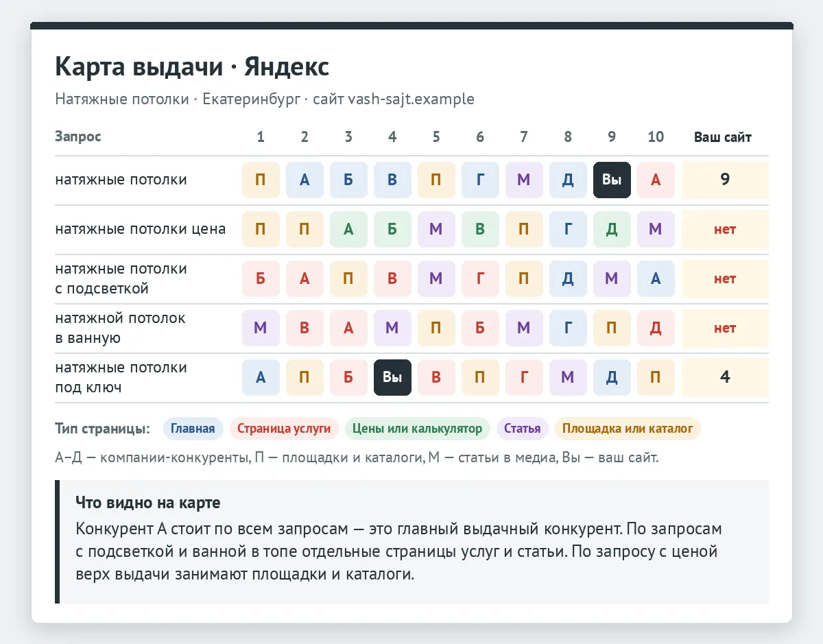823x644 pixels.
Task: Click column 6 green 'В' cell in 'цена' row
Action: click(480, 230)
